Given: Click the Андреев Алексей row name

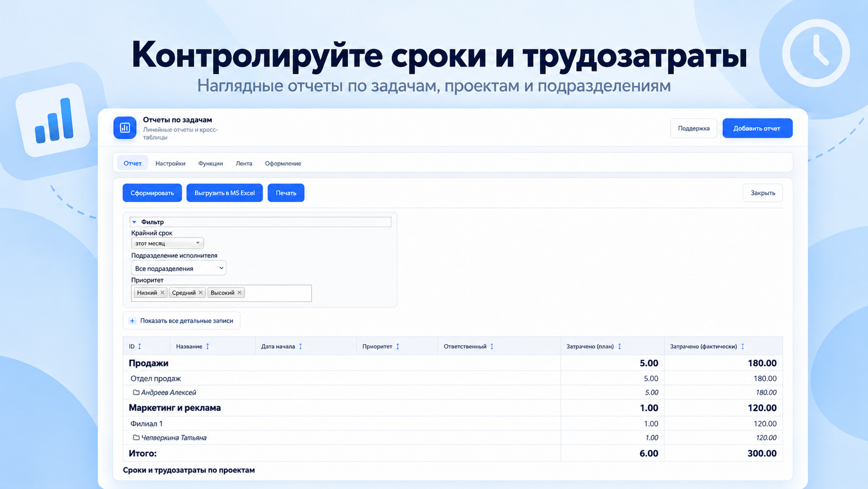Looking at the screenshot, I should point(169,392).
